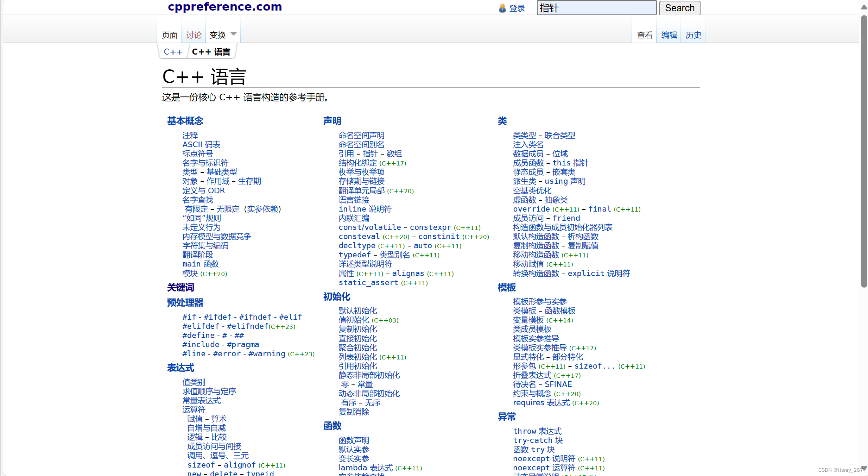Open the #include preprocessor link
This screenshot has width=868, height=476.
click(x=201, y=345)
